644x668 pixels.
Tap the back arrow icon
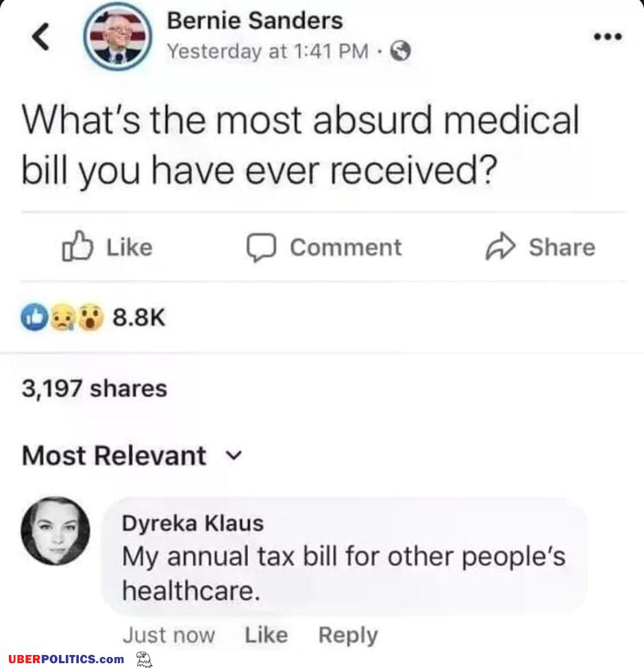42,38
